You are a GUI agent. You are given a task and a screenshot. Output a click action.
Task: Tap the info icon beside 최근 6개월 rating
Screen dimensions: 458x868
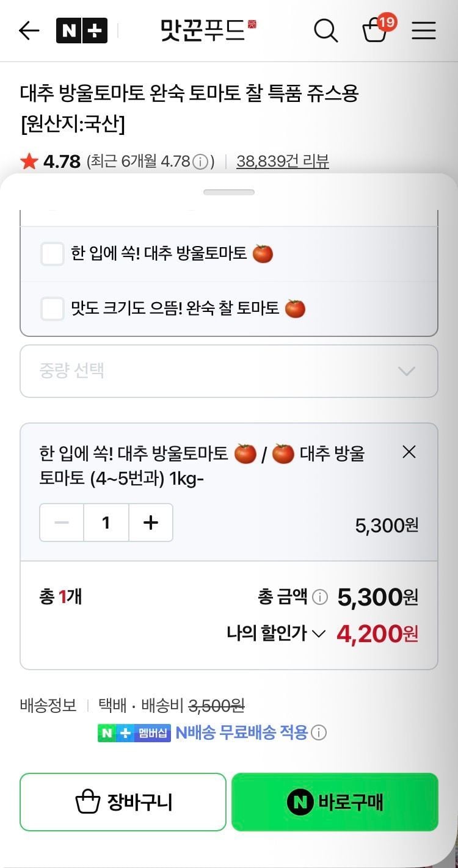(x=200, y=162)
